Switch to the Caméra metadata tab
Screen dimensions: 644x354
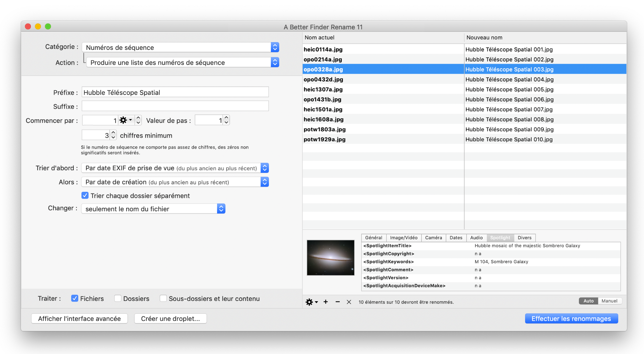click(433, 238)
